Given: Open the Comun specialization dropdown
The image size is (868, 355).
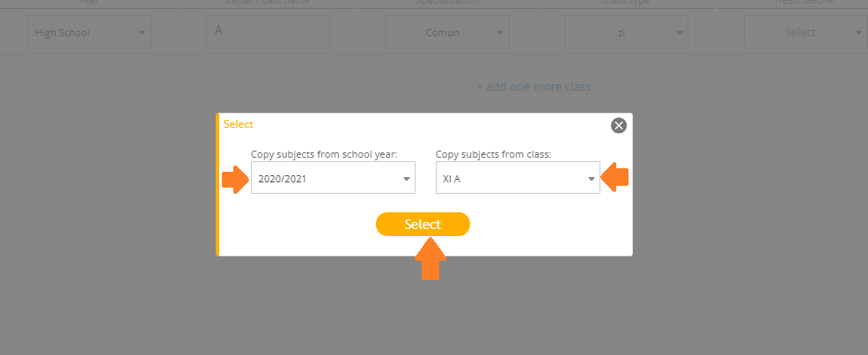Looking at the screenshot, I should tap(447, 32).
